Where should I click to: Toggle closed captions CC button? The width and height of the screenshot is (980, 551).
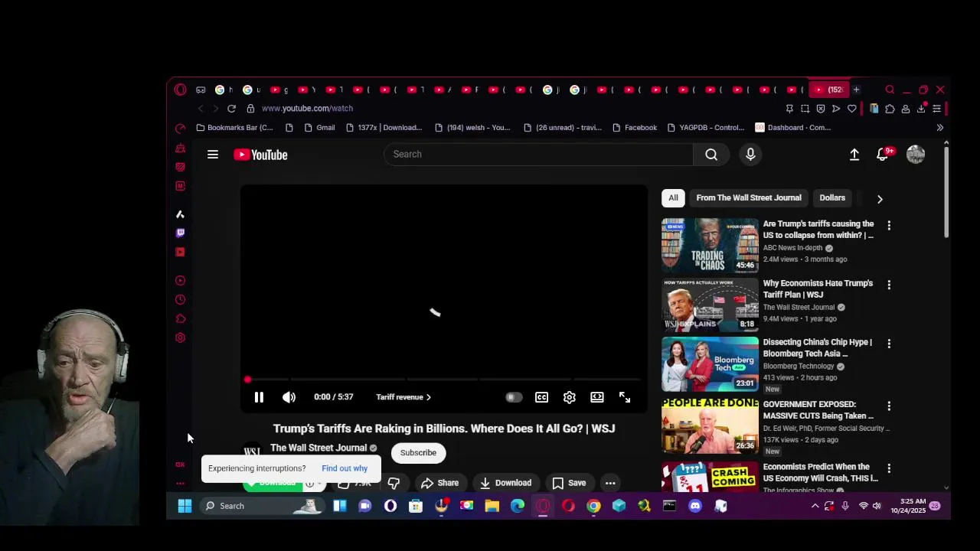tap(541, 397)
